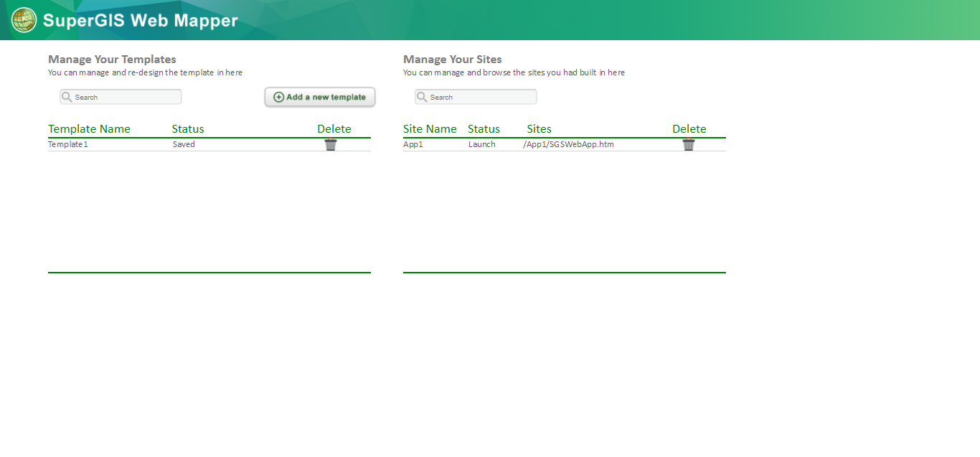
Task: Focus the search field under Manage Your Templates
Action: tap(126, 97)
